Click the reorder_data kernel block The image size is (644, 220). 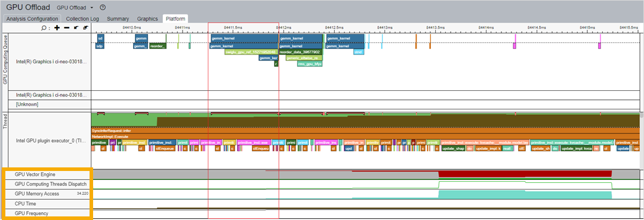(x=300, y=52)
